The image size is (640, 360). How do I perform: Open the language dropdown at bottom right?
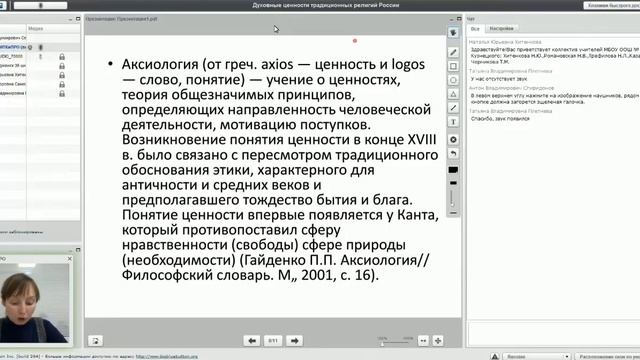[536, 356]
